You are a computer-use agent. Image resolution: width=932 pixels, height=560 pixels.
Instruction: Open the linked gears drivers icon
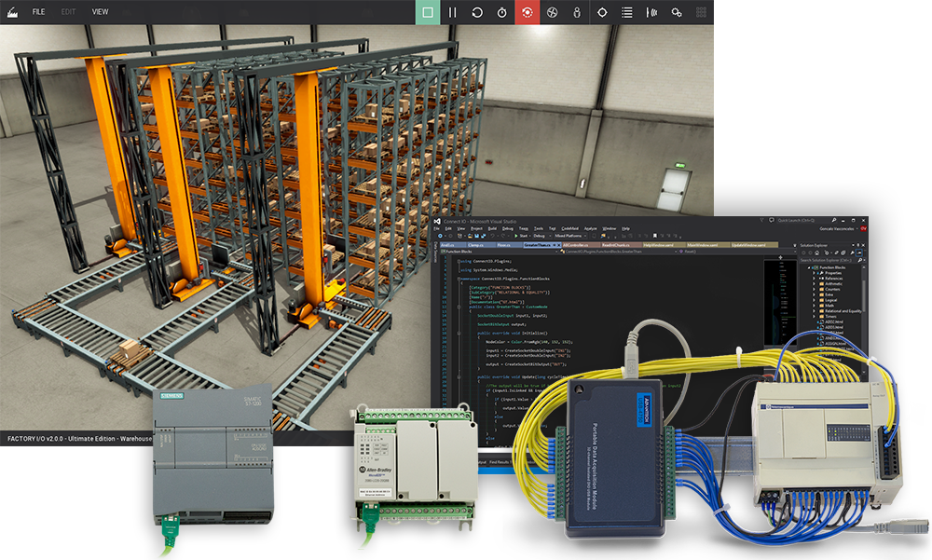pos(678,12)
